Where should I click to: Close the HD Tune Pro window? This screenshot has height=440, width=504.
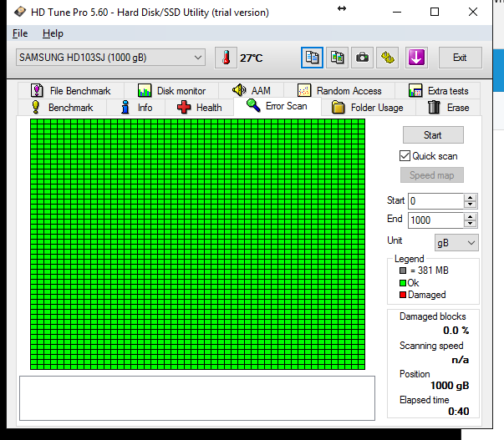pos(473,13)
